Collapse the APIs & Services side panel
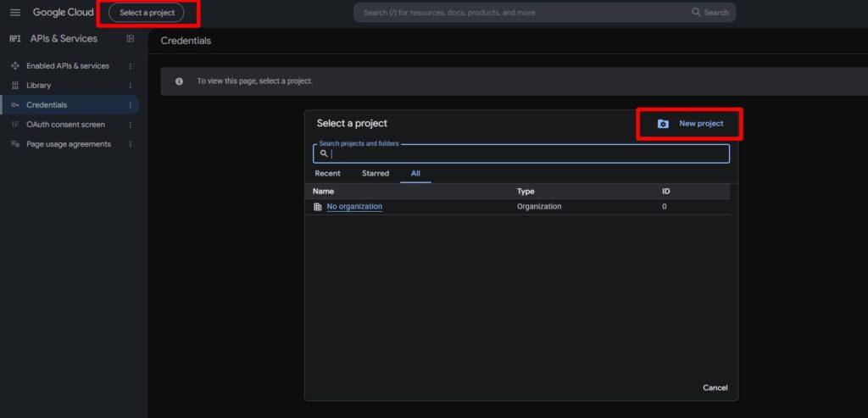This screenshot has height=418, width=868. coord(130,39)
